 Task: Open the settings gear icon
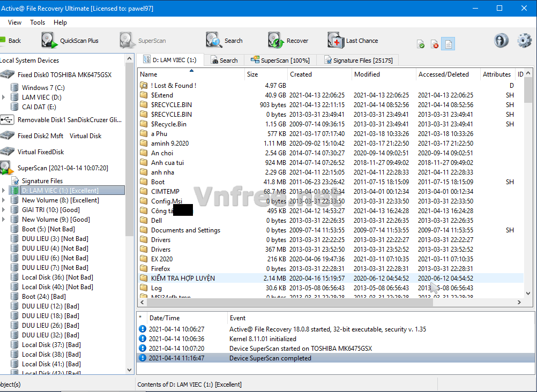(x=524, y=41)
